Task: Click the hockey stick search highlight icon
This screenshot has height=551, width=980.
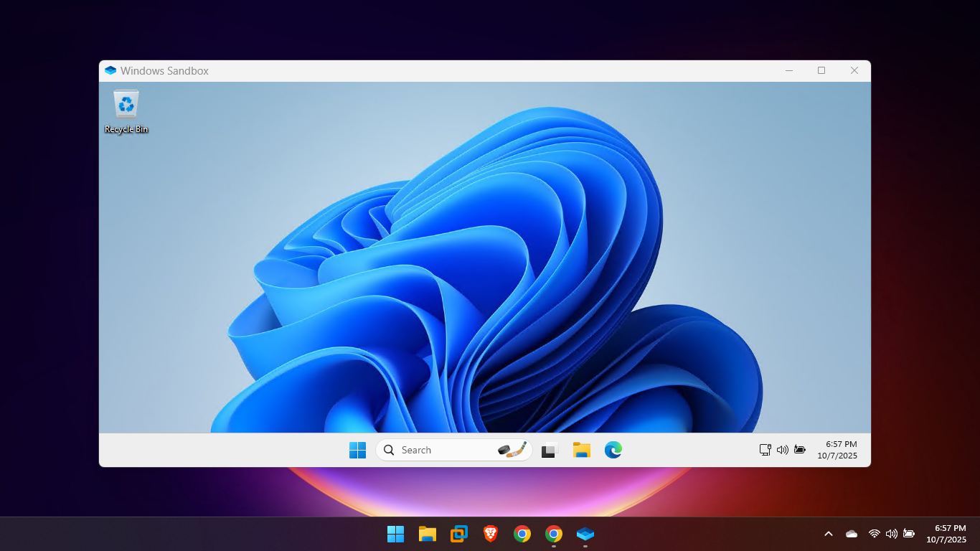Action: (x=512, y=450)
